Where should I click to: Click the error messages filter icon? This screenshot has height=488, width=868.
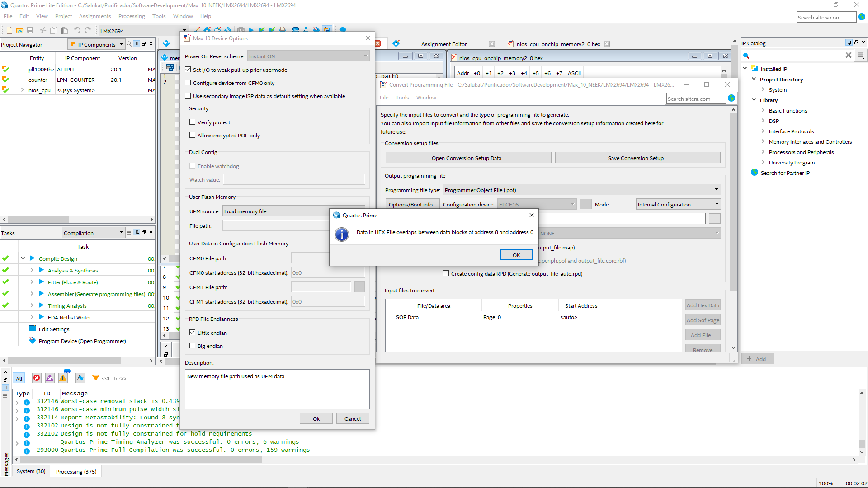(37, 378)
